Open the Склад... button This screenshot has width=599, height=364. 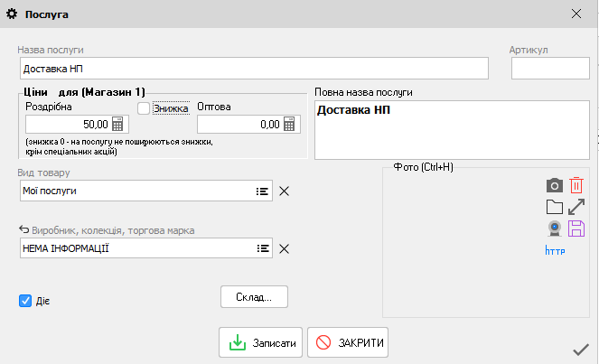pos(254,296)
